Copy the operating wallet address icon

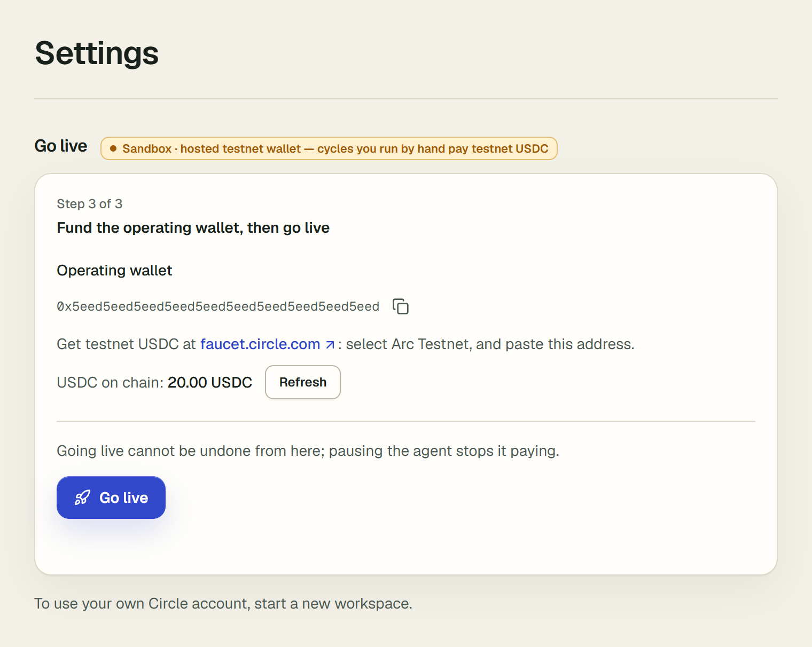(x=401, y=306)
